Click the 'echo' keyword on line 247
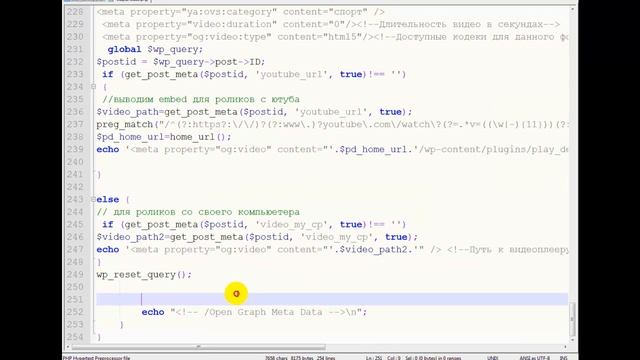640x360 pixels. pos(108,249)
